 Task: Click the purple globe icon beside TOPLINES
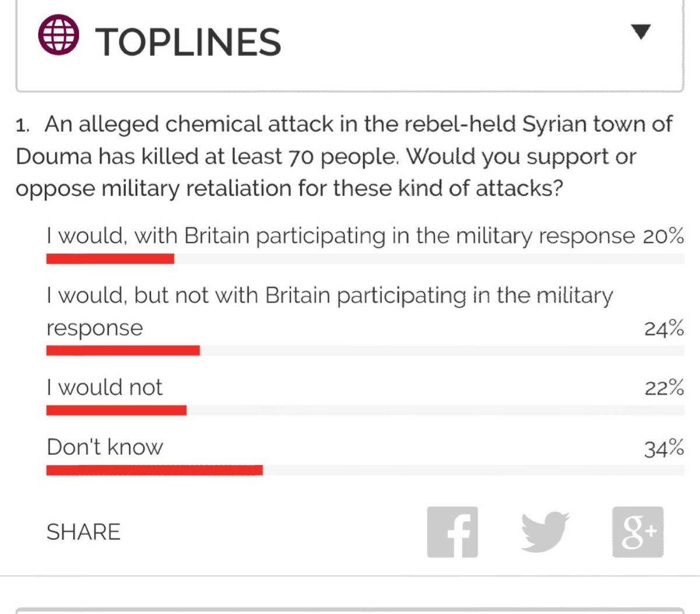coord(58,36)
